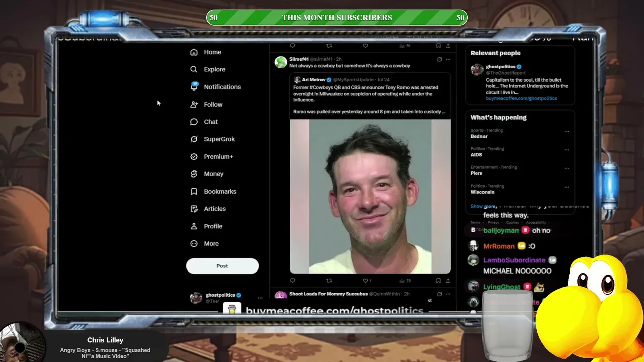Reply to Slimef41's post
644x362 pixels.
click(292, 281)
